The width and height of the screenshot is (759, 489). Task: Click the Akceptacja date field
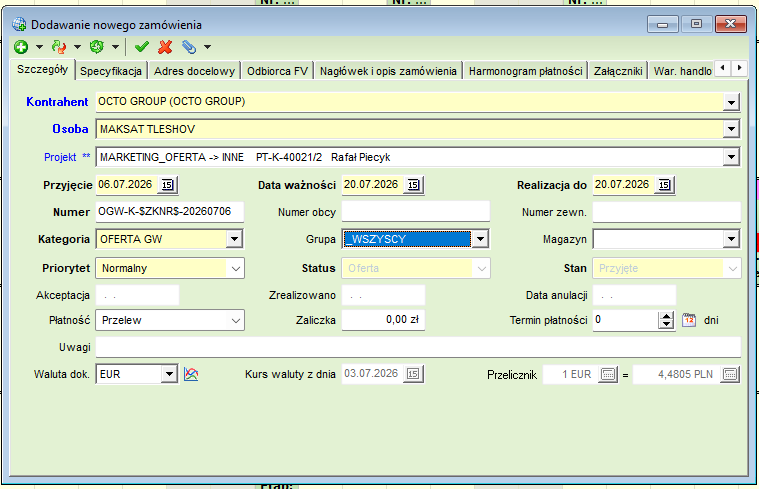tap(137, 295)
